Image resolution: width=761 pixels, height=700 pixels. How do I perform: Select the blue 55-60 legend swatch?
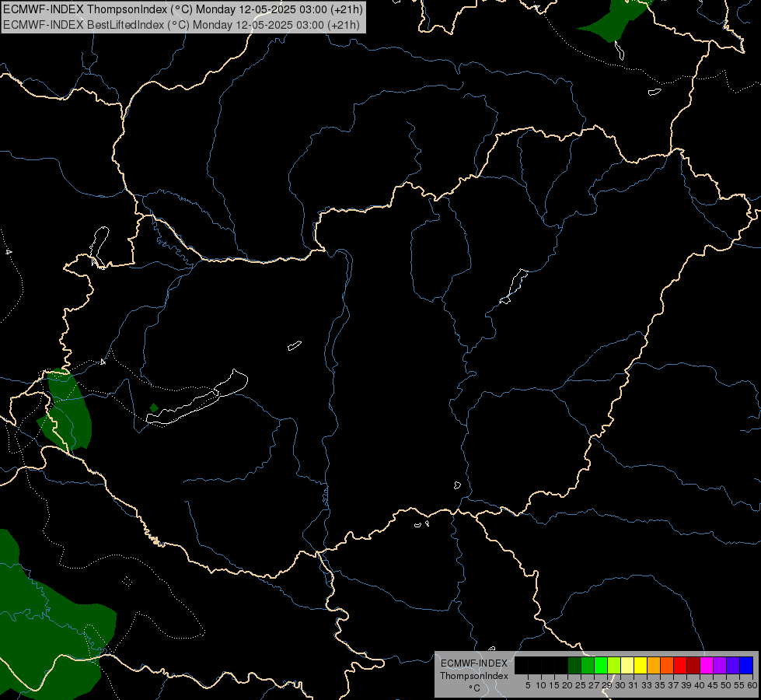point(746,665)
